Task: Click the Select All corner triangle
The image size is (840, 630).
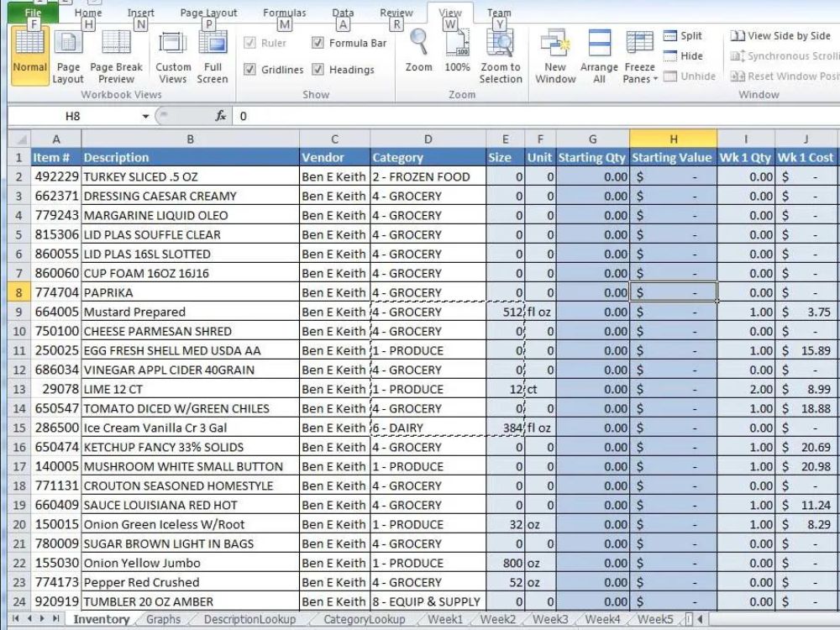Action: tap(20, 139)
